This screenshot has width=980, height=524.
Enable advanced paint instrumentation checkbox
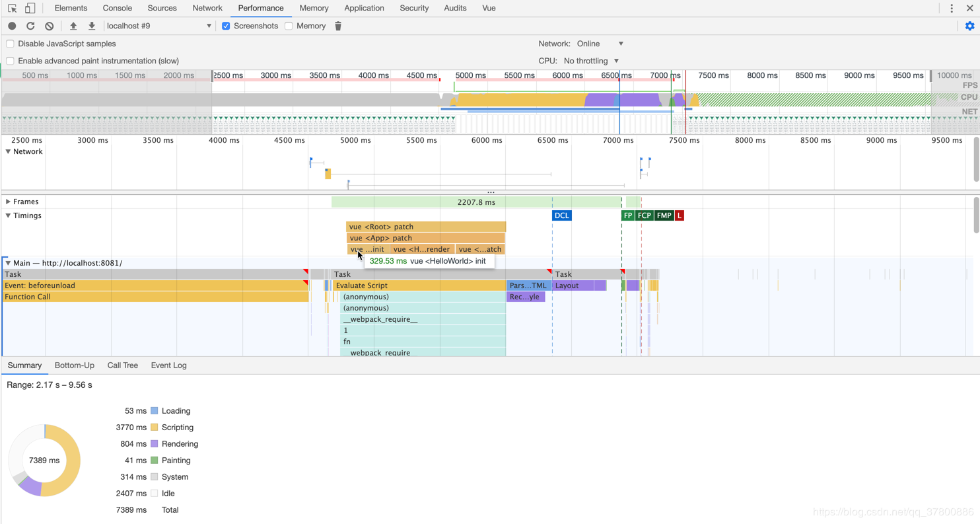tap(10, 61)
